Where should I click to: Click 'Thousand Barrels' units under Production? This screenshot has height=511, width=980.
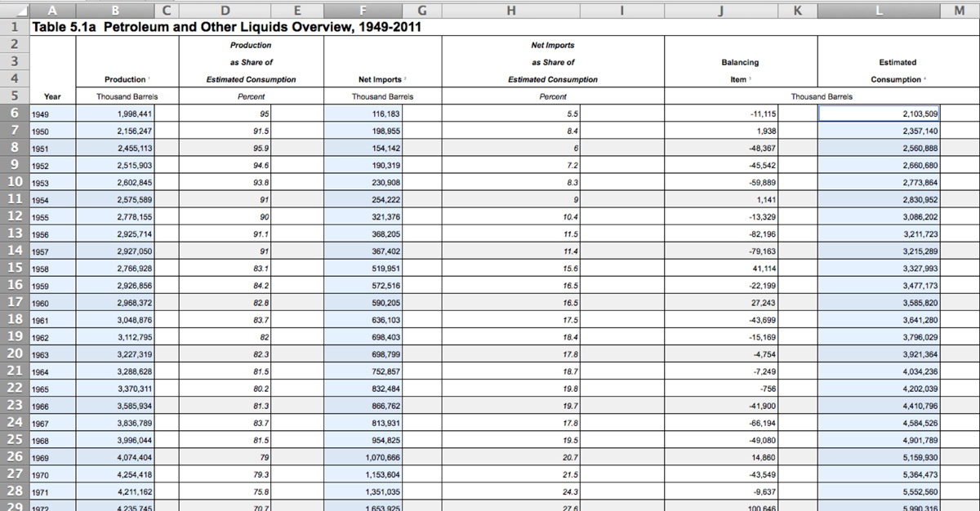tap(127, 96)
